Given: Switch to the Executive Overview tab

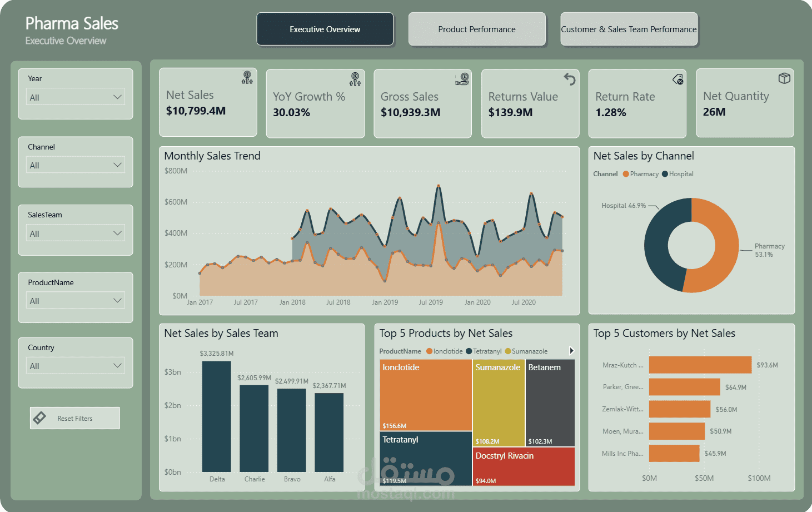Looking at the screenshot, I should pyautogui.click(x=325, y=29).
